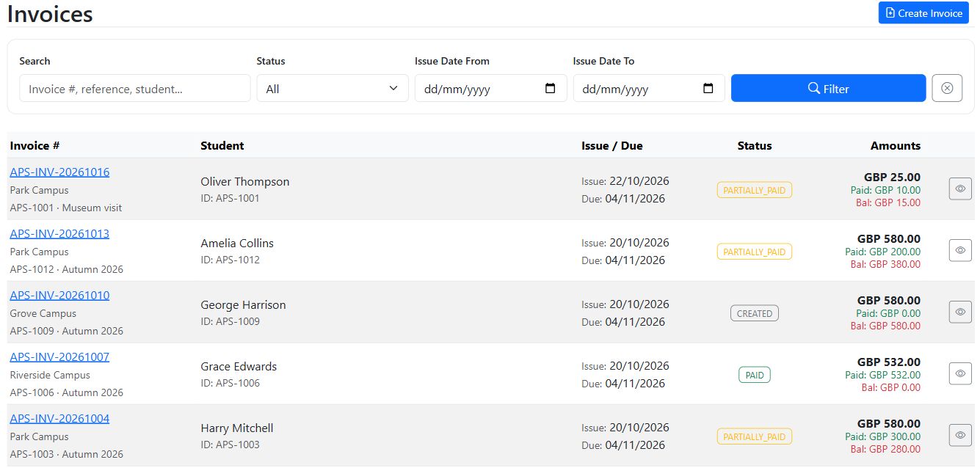The width and height of the screenshot is (980, 468).
Task: Click PAID status badge for Grace Edwards
Action: (x=755, y=375)
